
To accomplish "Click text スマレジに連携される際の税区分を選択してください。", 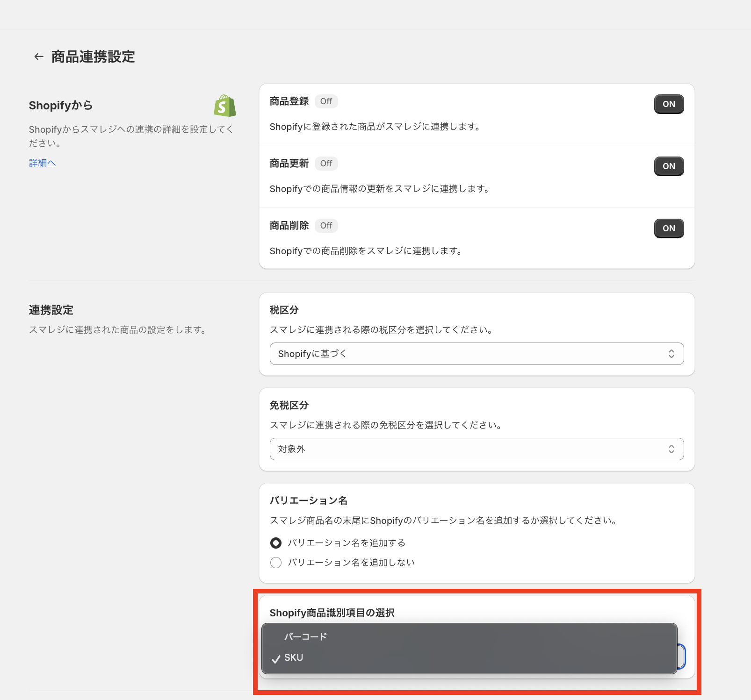I will tap(382, 330).
